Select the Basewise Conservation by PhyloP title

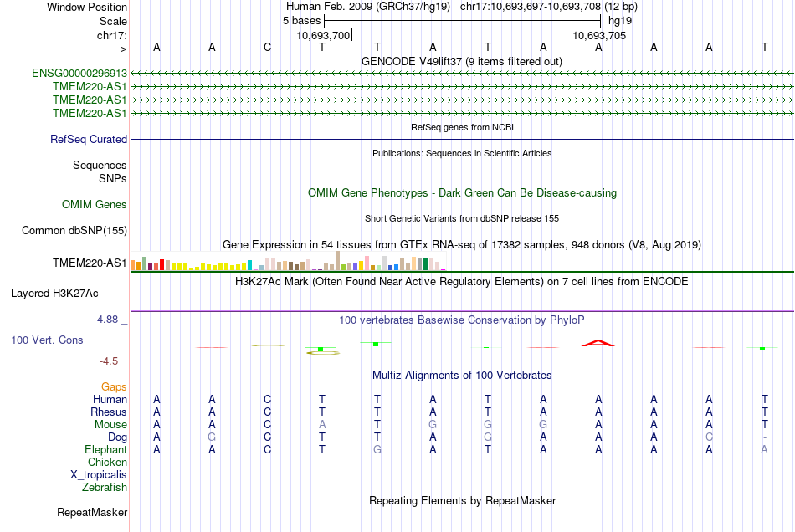462,320
